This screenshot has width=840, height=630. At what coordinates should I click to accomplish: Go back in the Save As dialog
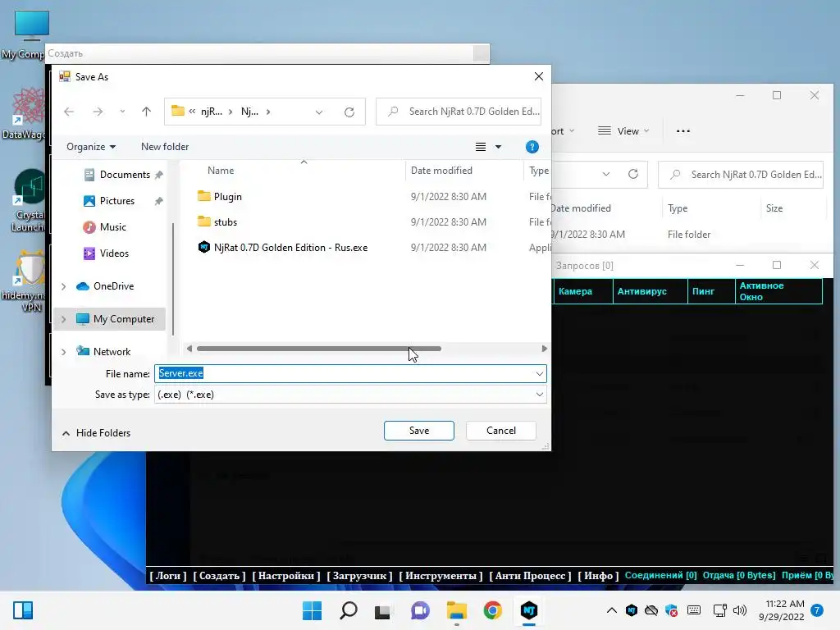69,112
